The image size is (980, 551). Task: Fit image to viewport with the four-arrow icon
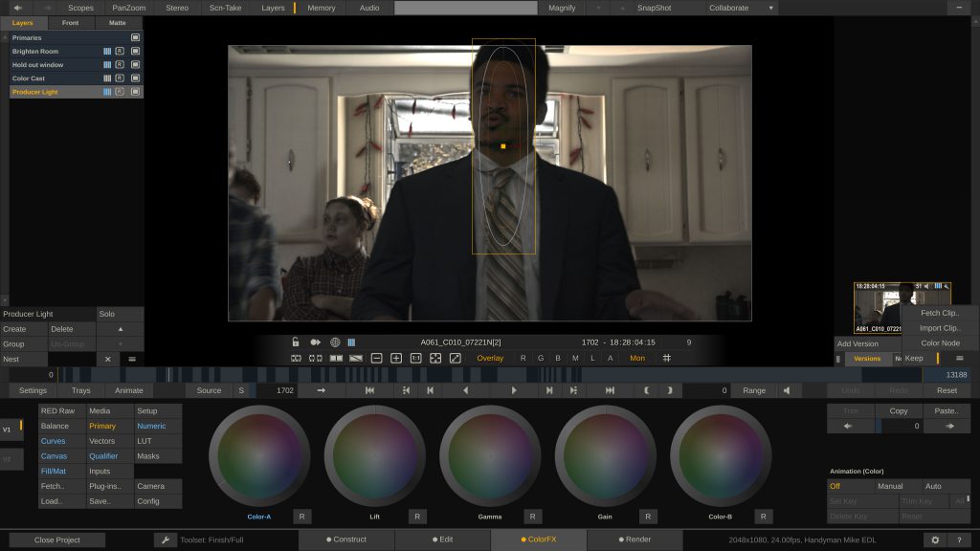(x=434, y=358)
